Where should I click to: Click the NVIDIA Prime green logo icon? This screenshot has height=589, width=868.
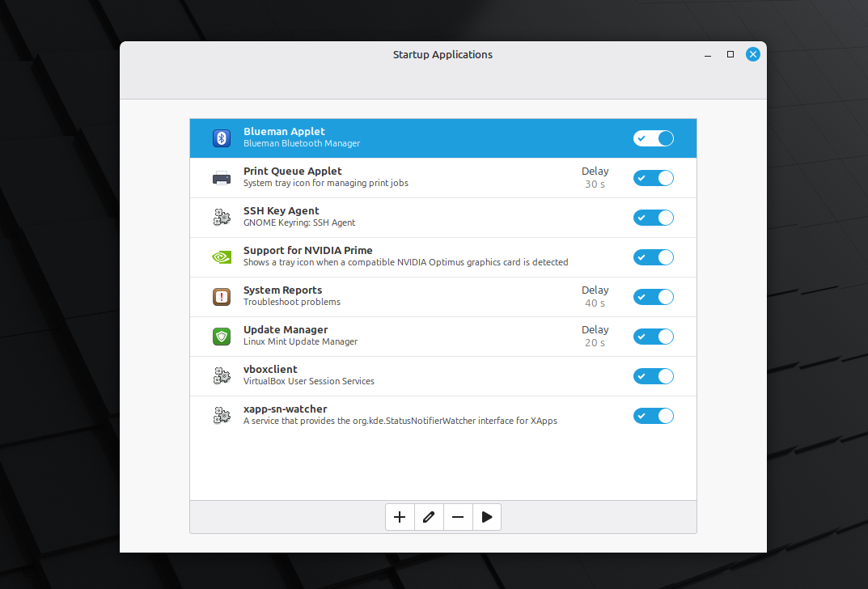(221, 256)
